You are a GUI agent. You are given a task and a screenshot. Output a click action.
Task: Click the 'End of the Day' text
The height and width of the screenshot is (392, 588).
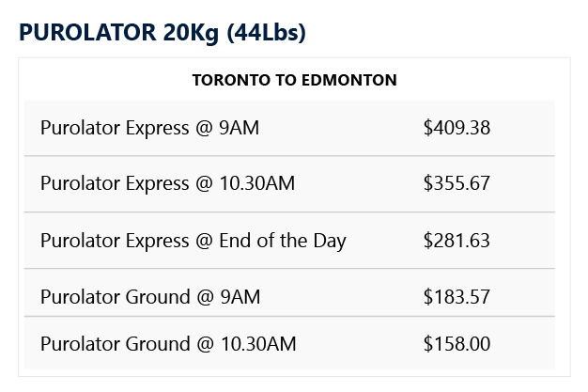coord(283,241)
